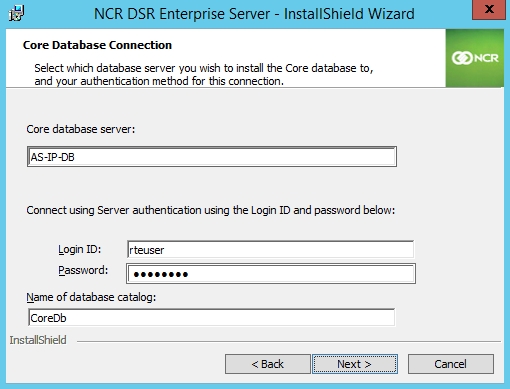The width and height of the screenshot is (510, 389).
Task: Proceed by clicking Next button
Action: (355, 364)
